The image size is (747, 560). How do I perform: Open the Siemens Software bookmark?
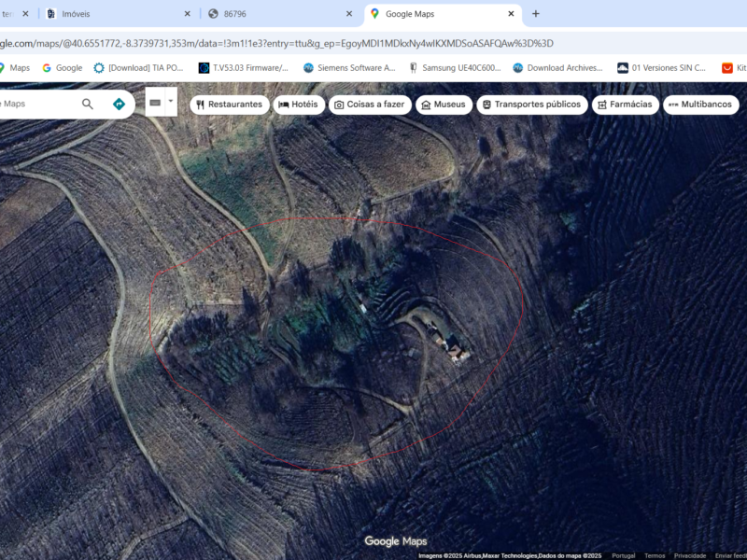coord(348,68)
